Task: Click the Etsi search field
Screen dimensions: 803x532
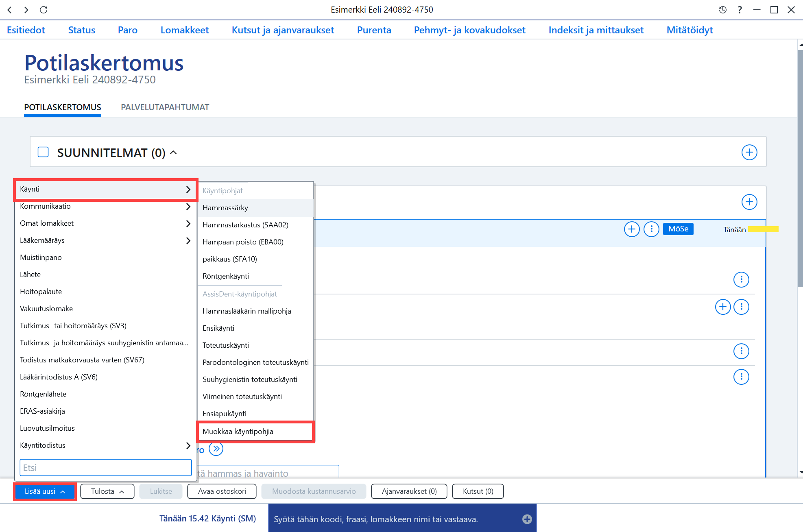Action: click(106, 468)
